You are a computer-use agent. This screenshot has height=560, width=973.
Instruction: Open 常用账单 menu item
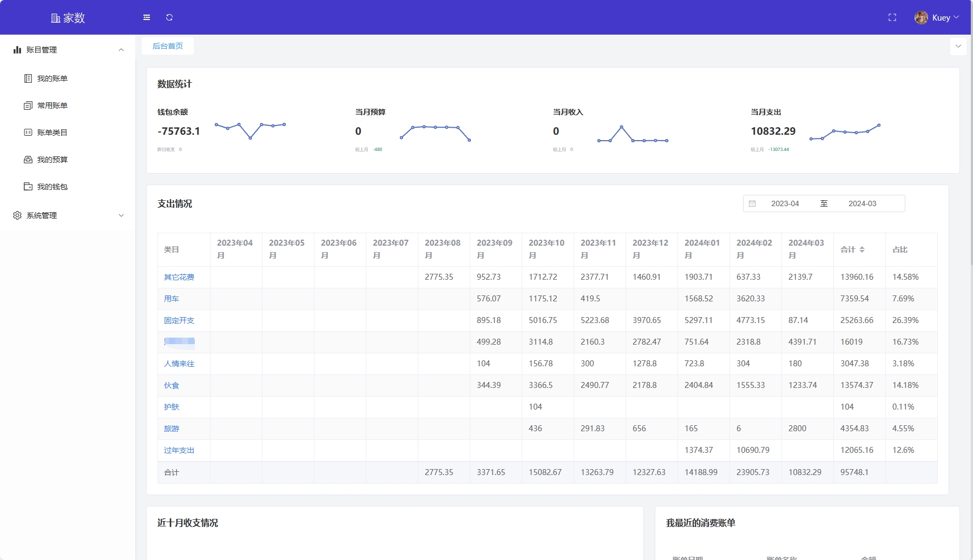tap(68, 106)
